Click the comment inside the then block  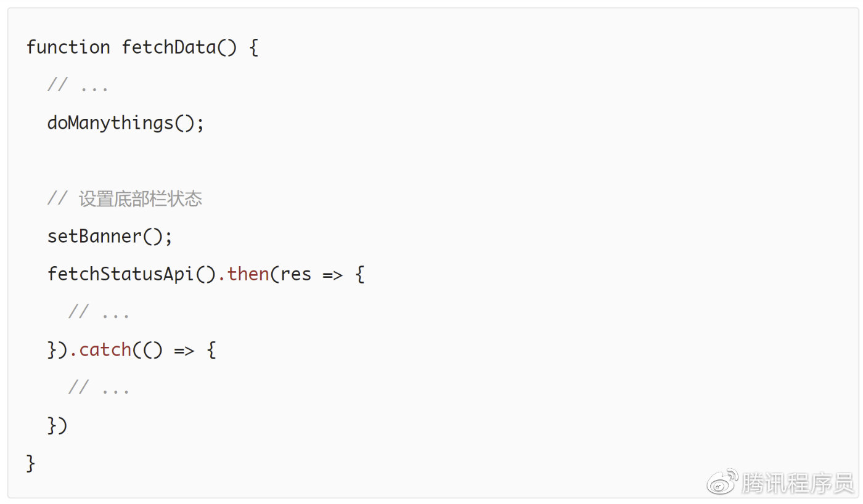(99, 312)
